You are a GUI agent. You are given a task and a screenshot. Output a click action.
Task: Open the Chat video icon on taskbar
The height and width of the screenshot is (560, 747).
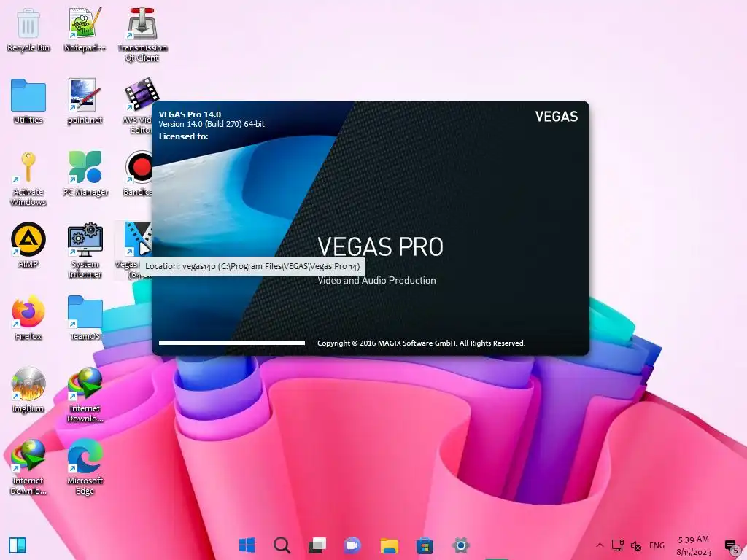[x=353, y=545]
